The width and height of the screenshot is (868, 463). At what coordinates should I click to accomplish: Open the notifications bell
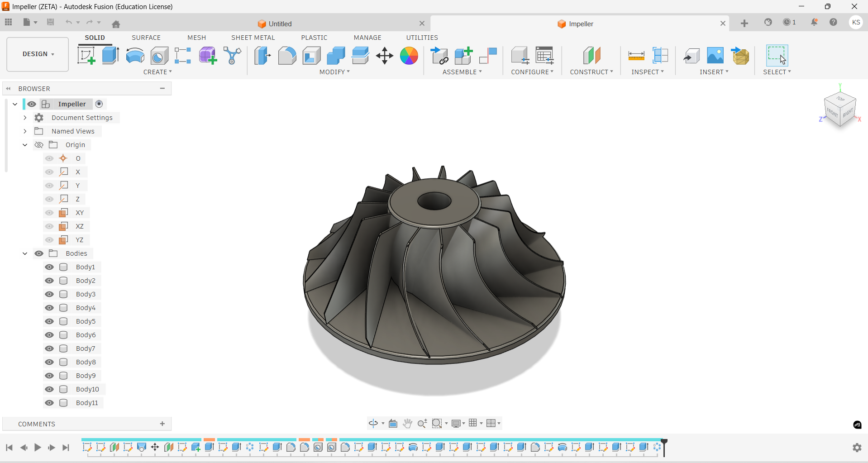point(814,22)
